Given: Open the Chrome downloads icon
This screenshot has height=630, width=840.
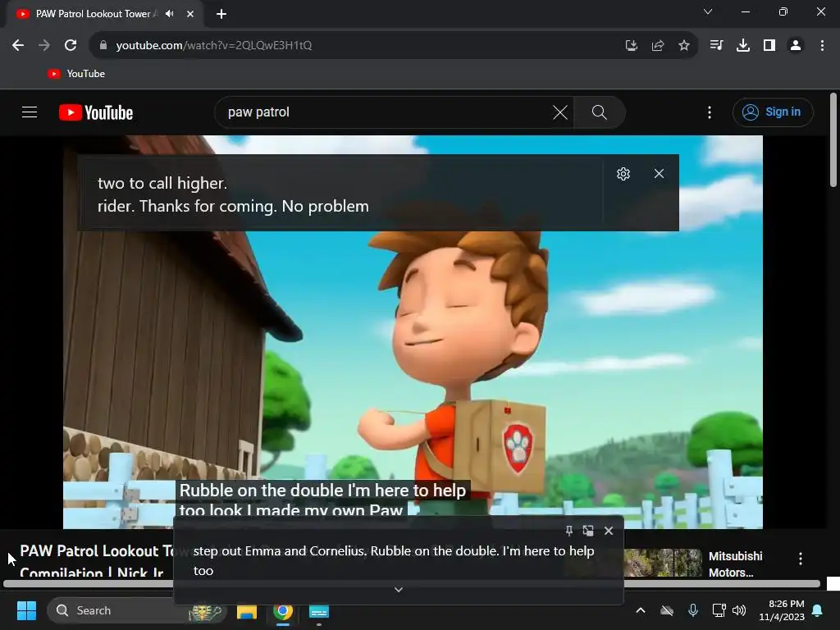Looking at the screenshot, I should pos(743,46).
